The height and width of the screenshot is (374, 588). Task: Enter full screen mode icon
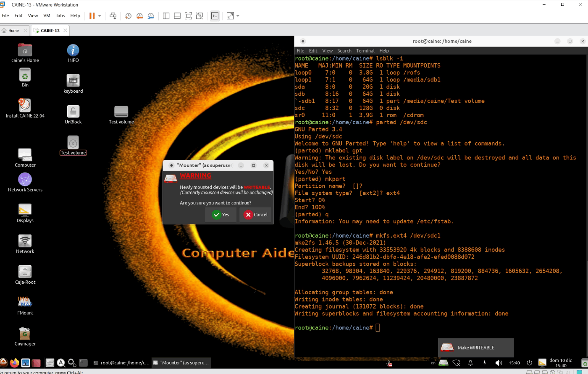[189, 16]
